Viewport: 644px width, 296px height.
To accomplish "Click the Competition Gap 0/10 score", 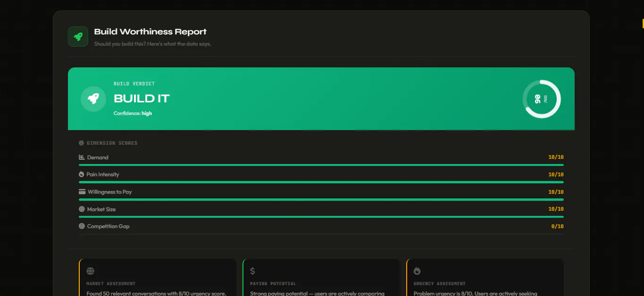I will pos(557,226).
